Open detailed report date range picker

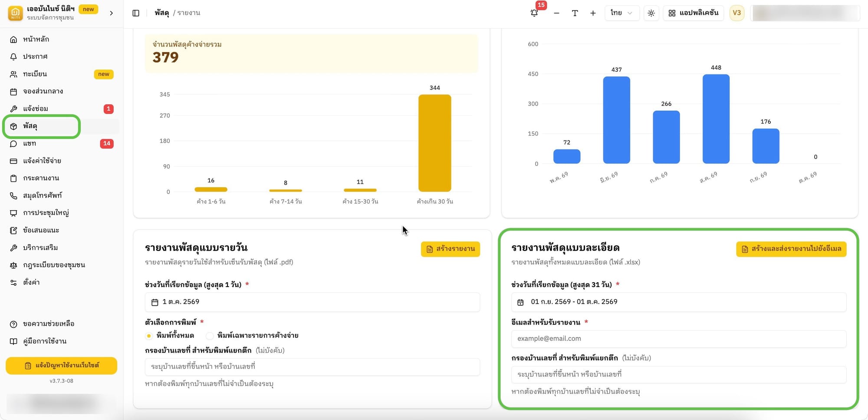[679, 302]
